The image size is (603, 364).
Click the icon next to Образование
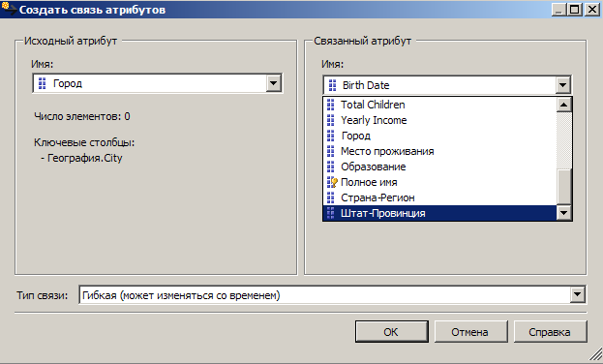coord(330,167)
